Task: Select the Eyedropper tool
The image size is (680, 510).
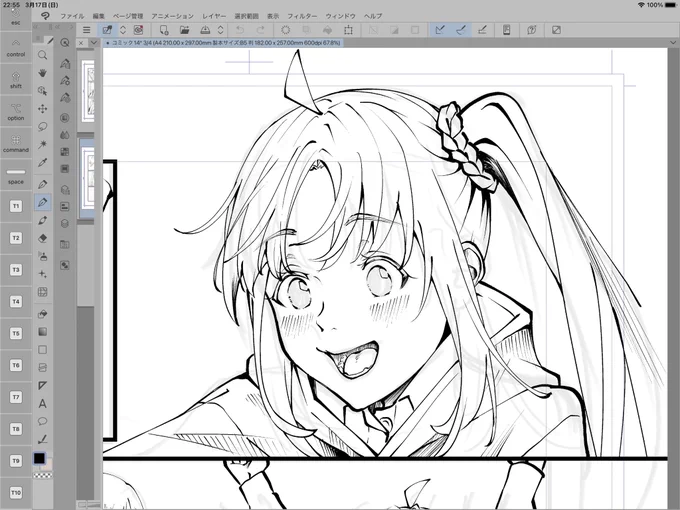Action: pyautogui.click(x=42, y=162)
